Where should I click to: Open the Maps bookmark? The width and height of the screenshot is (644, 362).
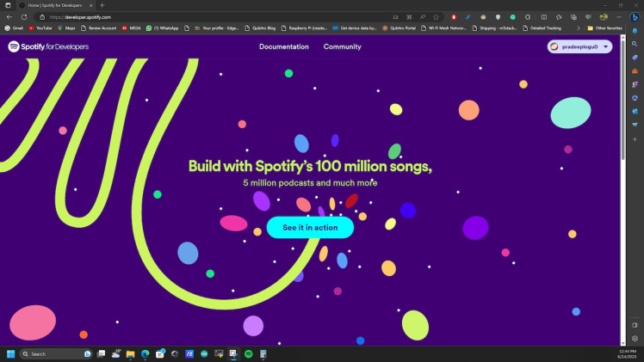66,28
